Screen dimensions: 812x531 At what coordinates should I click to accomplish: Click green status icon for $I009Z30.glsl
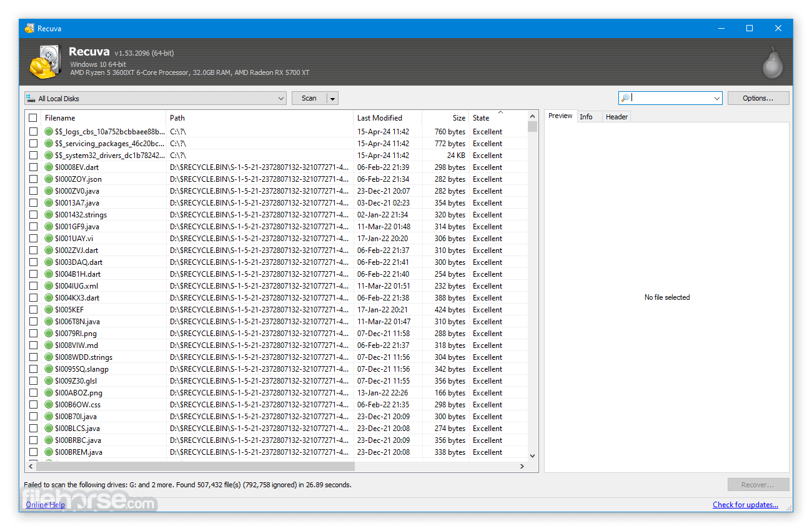pyautogui.click(x=49, y=381)
